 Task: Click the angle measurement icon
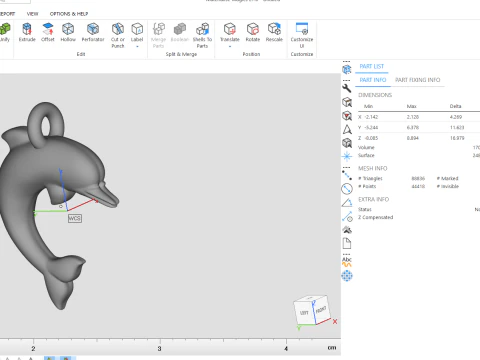pos(347,203)
